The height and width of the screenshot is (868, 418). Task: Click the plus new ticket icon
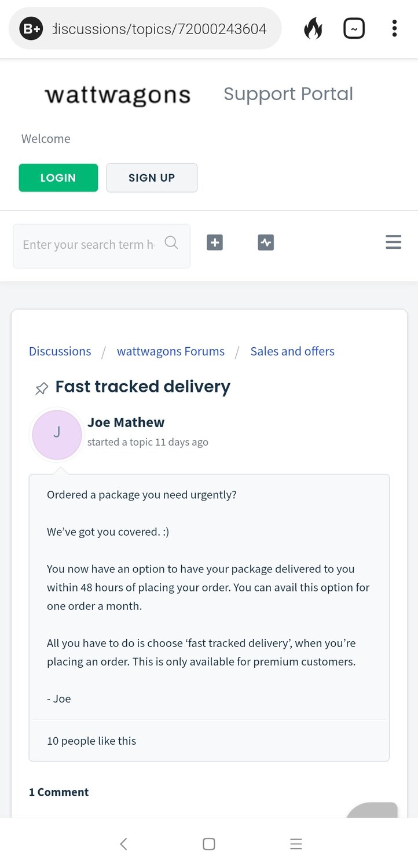215,243
